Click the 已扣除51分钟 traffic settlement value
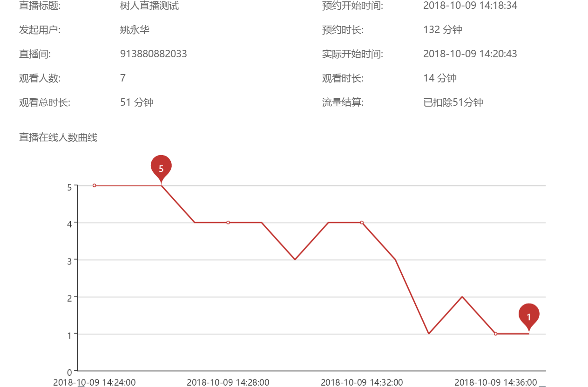 pos(453,102)
